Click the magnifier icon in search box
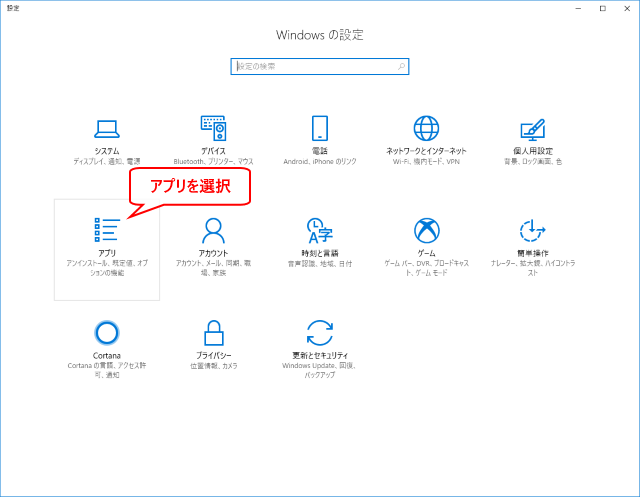This screenshot has height=497, width=640. (x=401, y=67)
